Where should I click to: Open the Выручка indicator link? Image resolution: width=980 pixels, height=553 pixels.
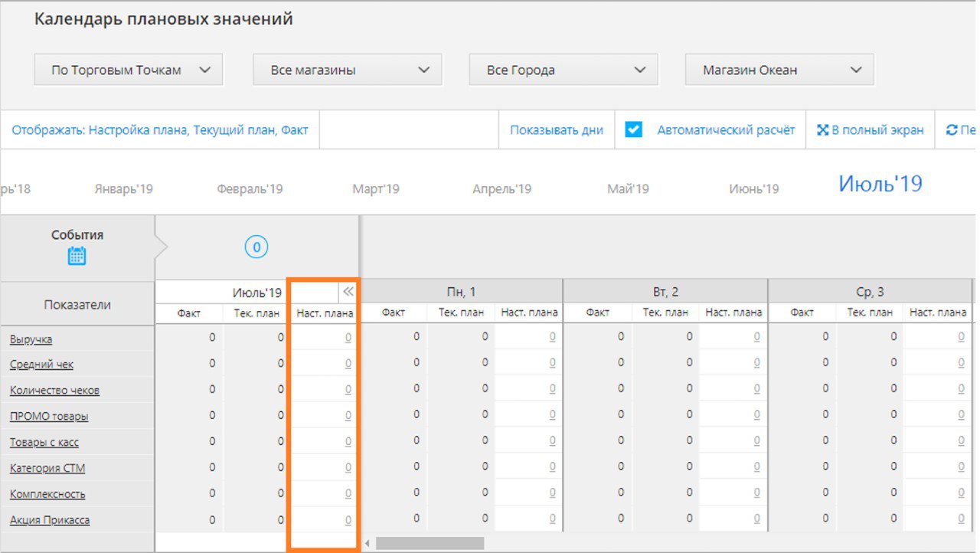(31, 339)
